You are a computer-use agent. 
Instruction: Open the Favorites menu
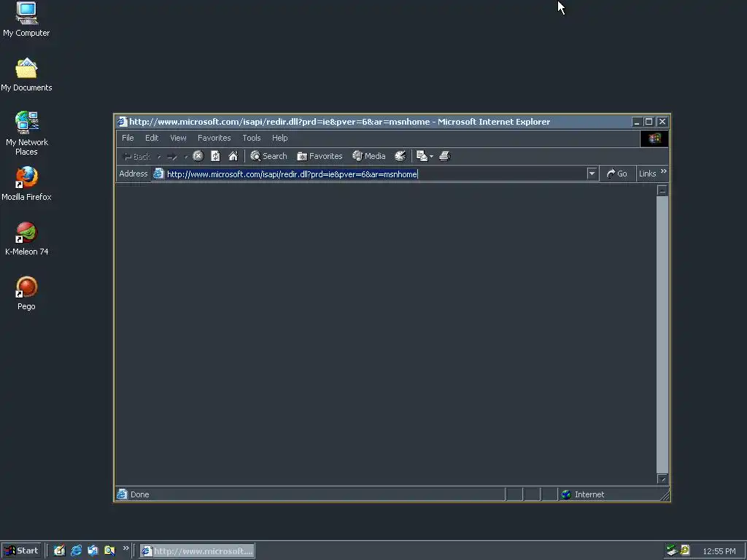coord(214,138)
